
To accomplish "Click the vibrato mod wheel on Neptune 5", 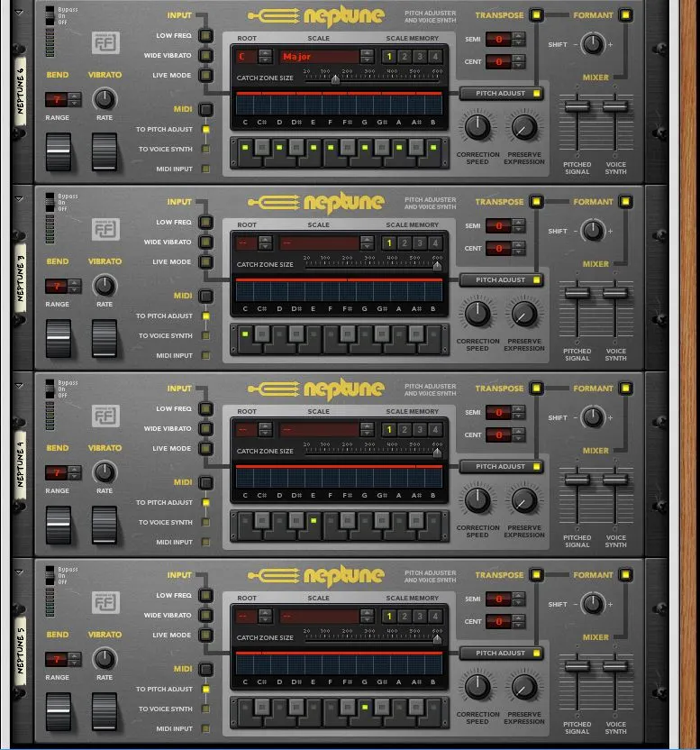I will [105, 711].
